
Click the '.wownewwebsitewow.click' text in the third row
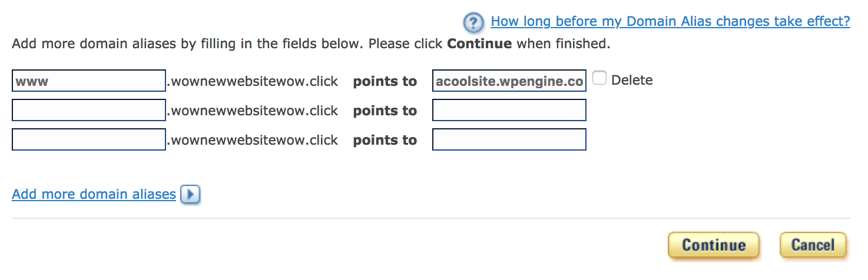tap(253, 140)
